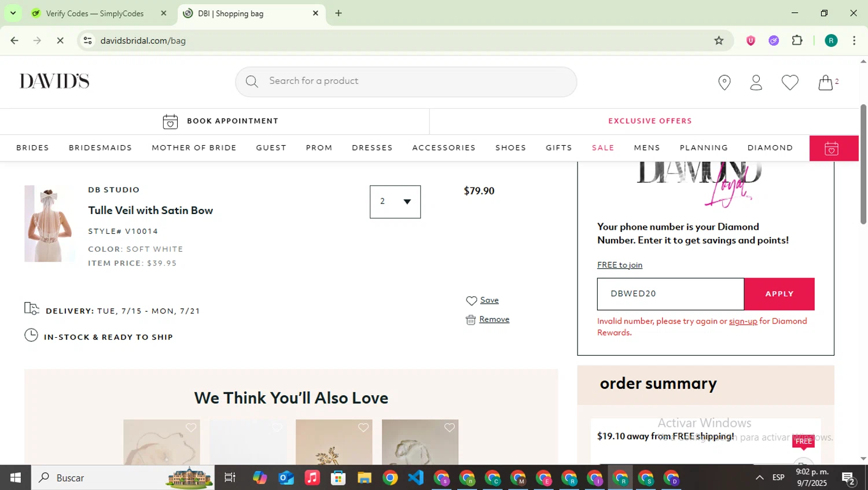
Task: Open the store locator pin icon
Action: 724,83
